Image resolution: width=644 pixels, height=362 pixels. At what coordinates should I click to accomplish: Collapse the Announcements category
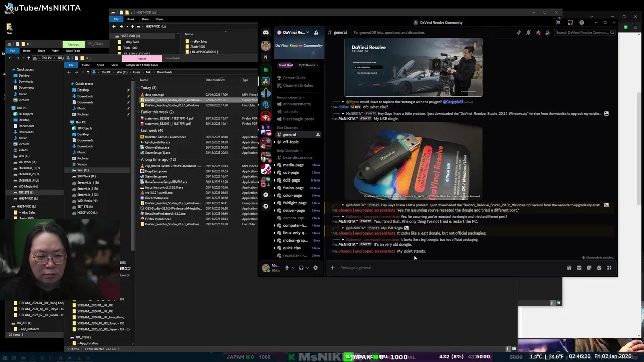[290, 97]
